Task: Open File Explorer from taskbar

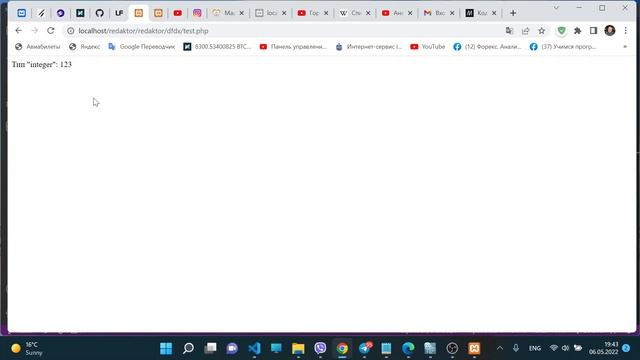Action: point(298,348)
